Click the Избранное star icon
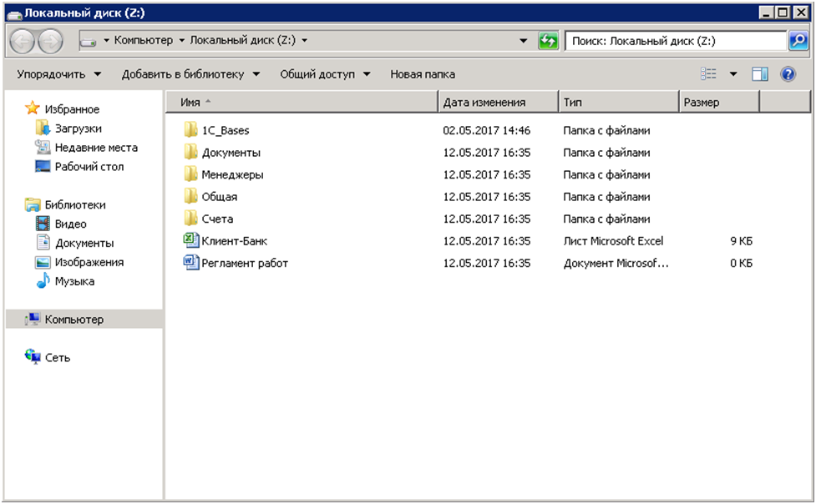Screen dimensions: 816x504 pos(33,108)
